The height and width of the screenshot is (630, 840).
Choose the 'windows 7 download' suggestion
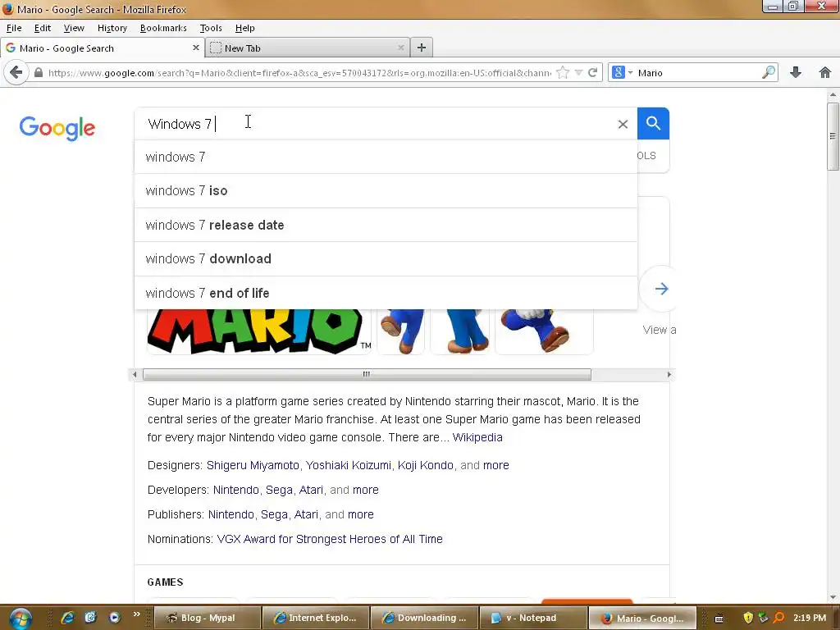[x=386, y=258]
